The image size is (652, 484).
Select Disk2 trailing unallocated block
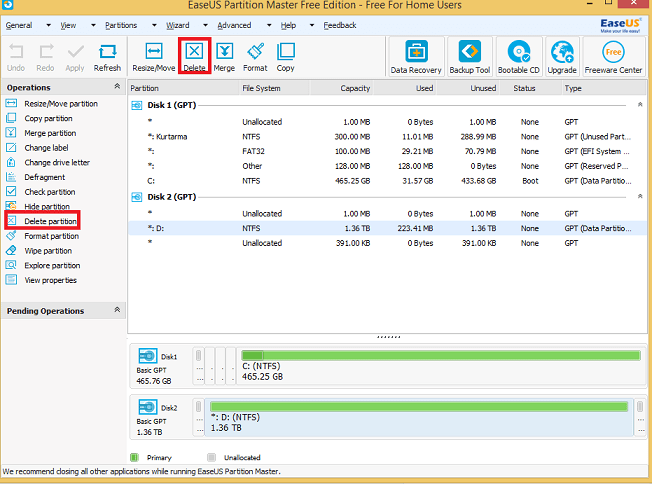pos(640,417)
